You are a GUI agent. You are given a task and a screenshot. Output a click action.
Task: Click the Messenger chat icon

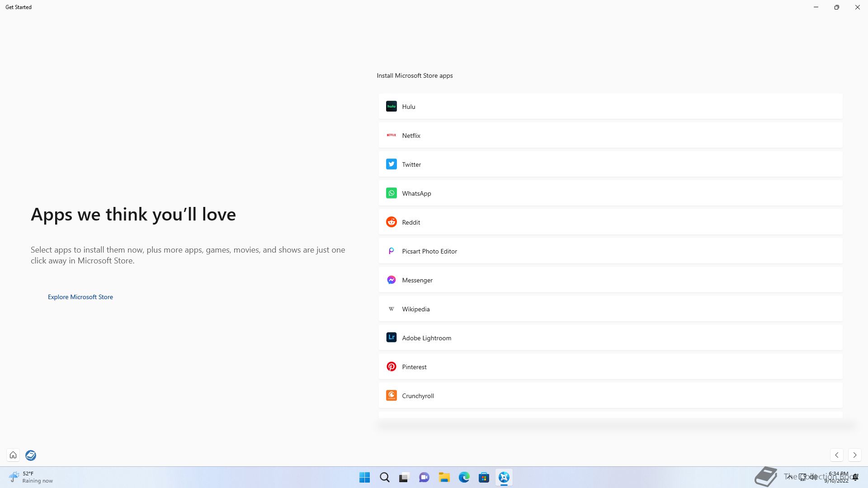tap(391, 280)
